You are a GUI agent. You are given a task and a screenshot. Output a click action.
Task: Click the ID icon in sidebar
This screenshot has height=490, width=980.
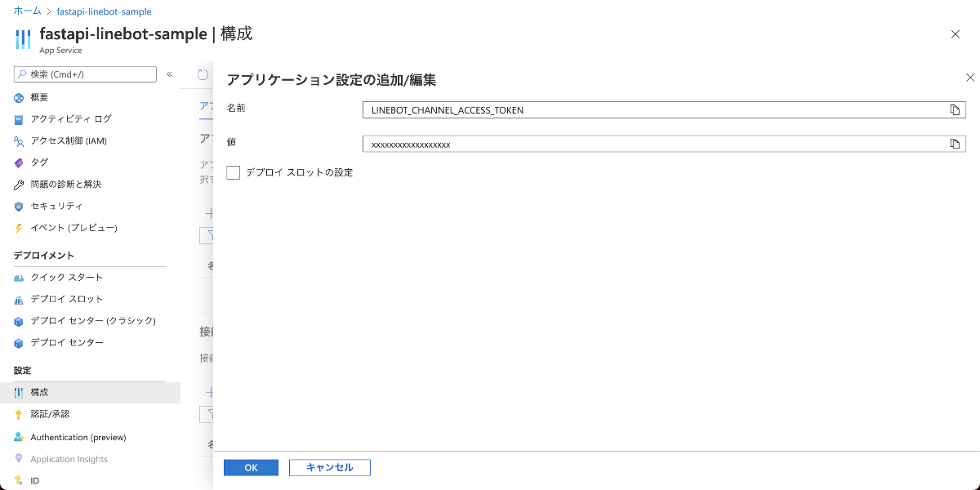point(19,481)
